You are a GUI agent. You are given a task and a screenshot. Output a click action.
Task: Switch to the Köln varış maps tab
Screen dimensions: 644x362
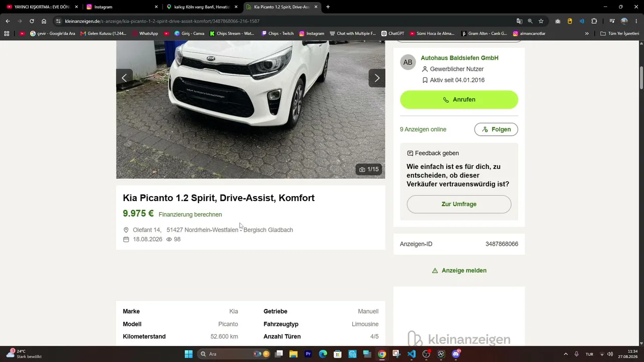(x=201, y=7)
